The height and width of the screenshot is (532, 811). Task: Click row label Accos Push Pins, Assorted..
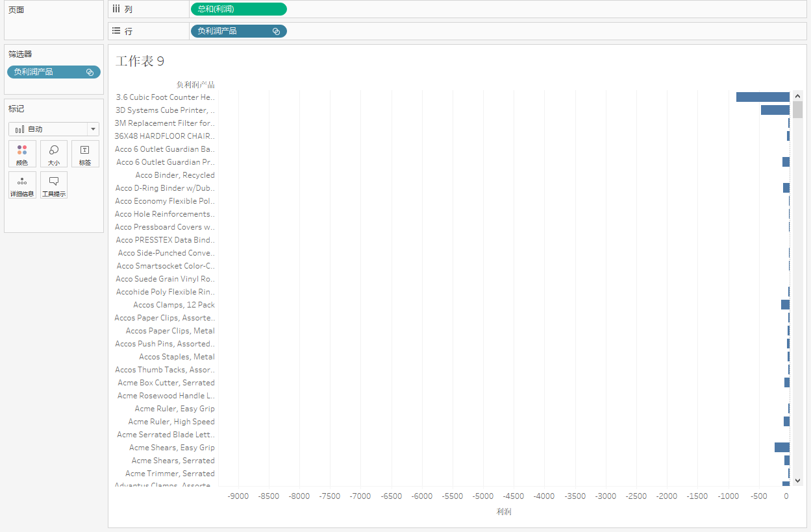(x=165, y=343)
